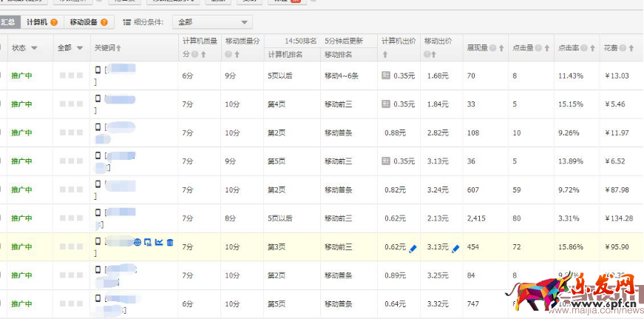Switch to 计算机 tab

pyautogui.click(x=42, y=22)
